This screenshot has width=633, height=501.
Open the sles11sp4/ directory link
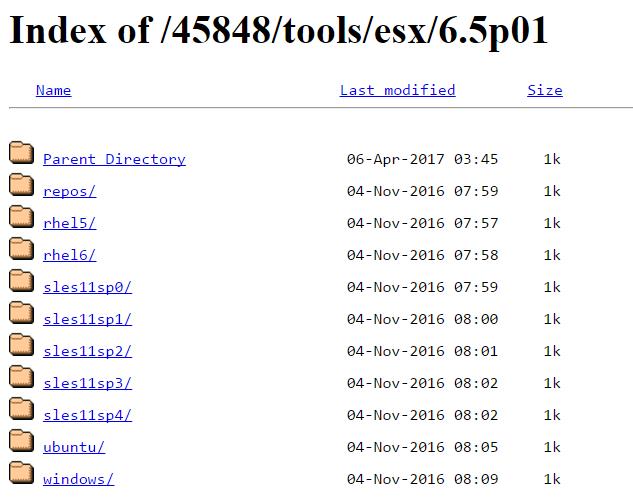87,415
